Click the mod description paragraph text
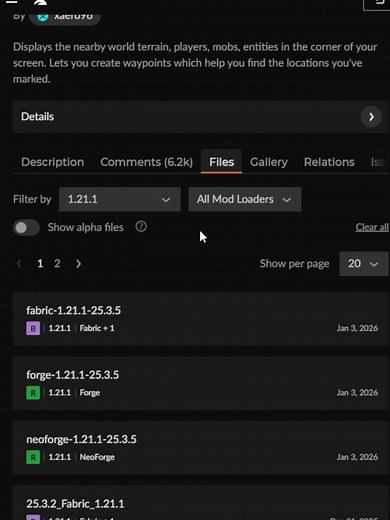 click(x=195, y=63)
